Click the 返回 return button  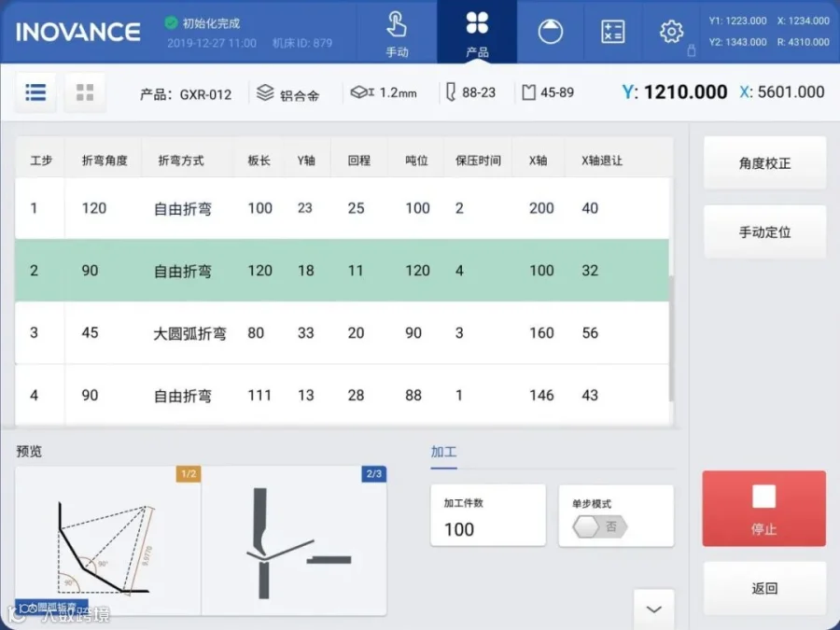(x=764, y=589)
